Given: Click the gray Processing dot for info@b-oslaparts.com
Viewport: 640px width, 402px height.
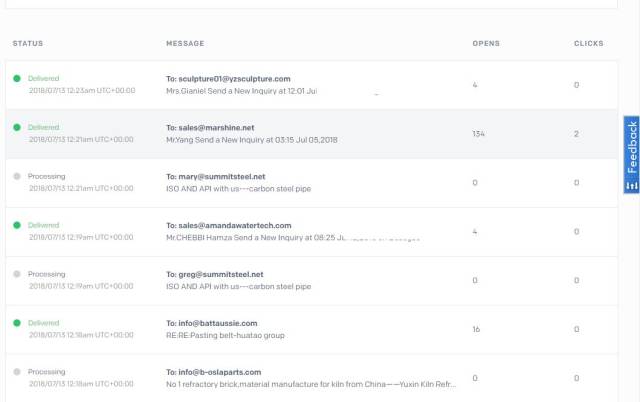Looking at the screenshot, I should click(16, 372).
